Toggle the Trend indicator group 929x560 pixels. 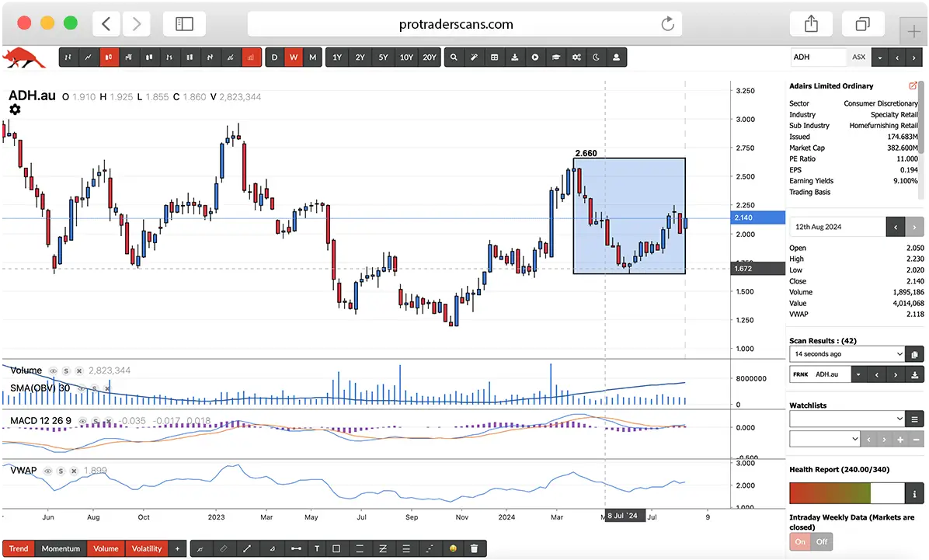[x=19, y=549]
